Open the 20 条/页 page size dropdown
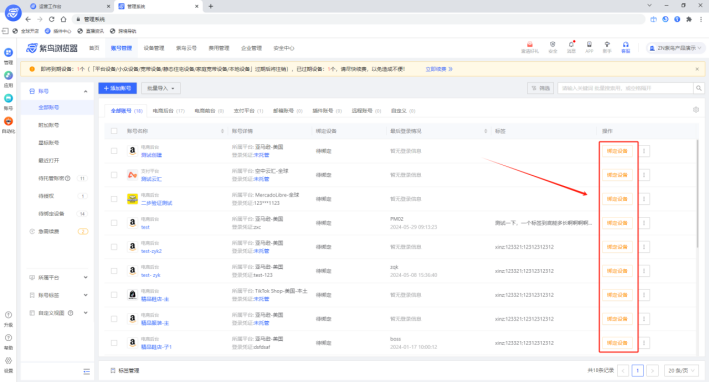Viewport: 709px width, 383px height. click(681, 370)
